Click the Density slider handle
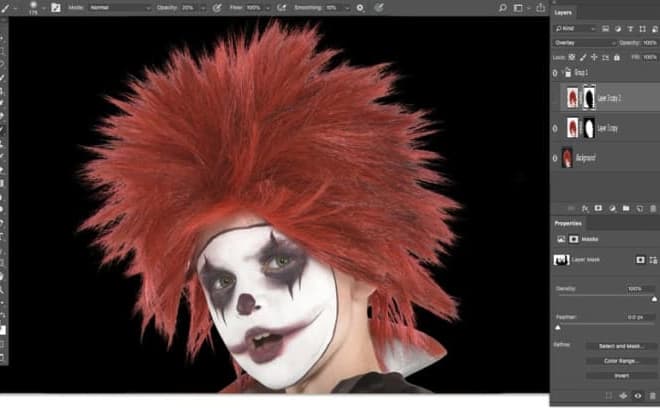 point(654,298)
